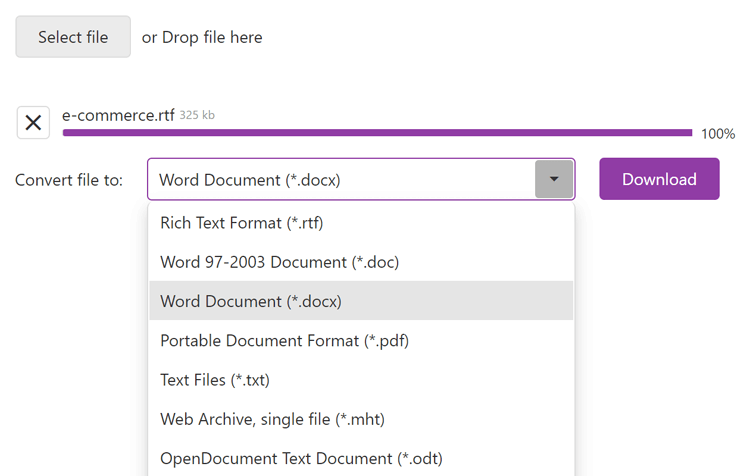Choose Rich Text Format (*.rtf) from the list
This screenshot has height=476, width=750.
coord(241,223)
